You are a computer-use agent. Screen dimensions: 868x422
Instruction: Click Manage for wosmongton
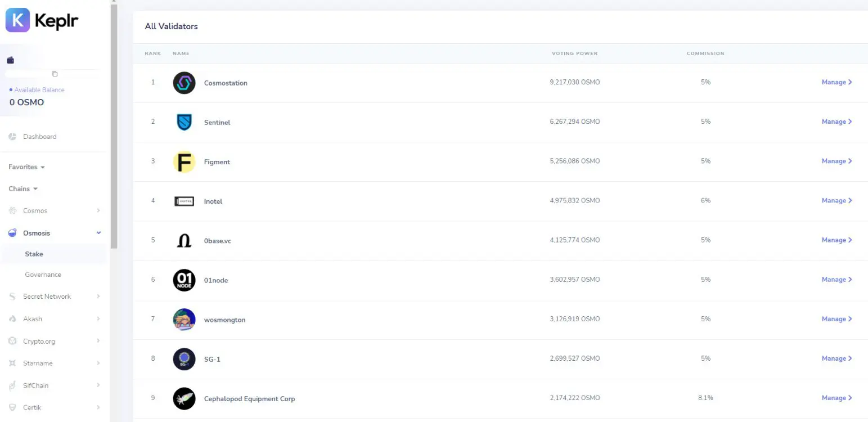pos(836,319)
